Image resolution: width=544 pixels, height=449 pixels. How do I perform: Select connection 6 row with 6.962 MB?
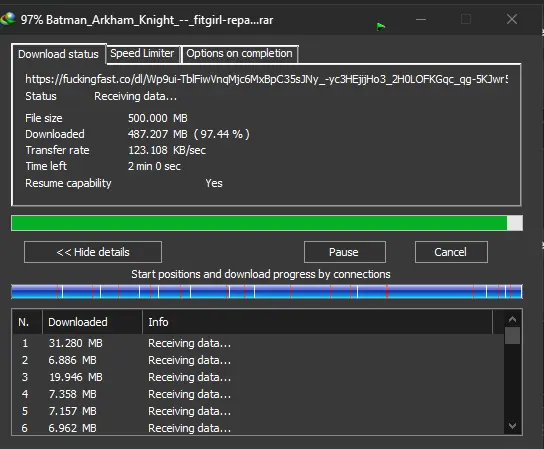click(258, 428)
